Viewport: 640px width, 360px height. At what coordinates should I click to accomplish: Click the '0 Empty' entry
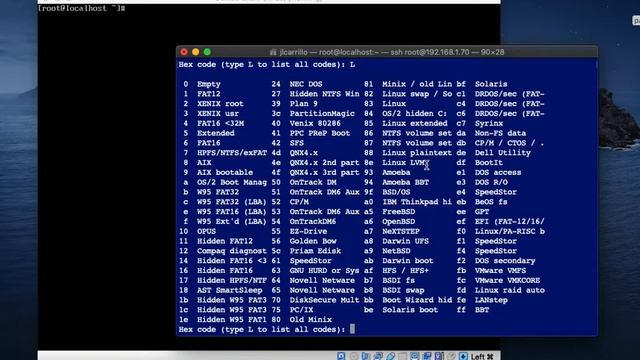[202, 84]
